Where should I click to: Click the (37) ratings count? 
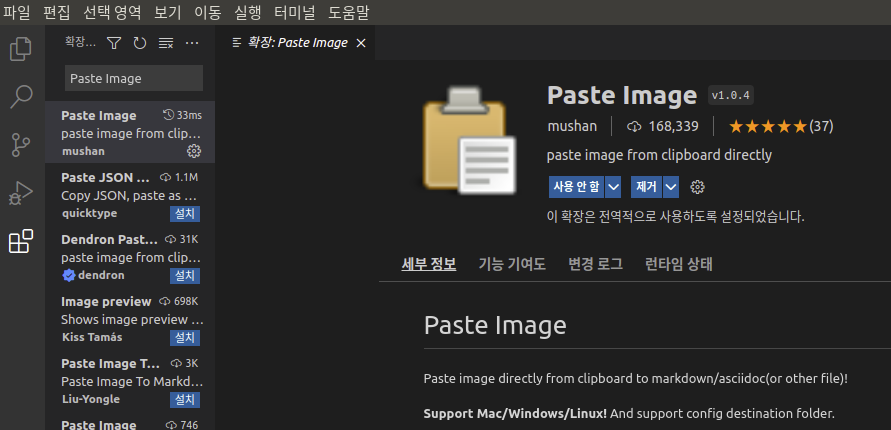(821, 126)
